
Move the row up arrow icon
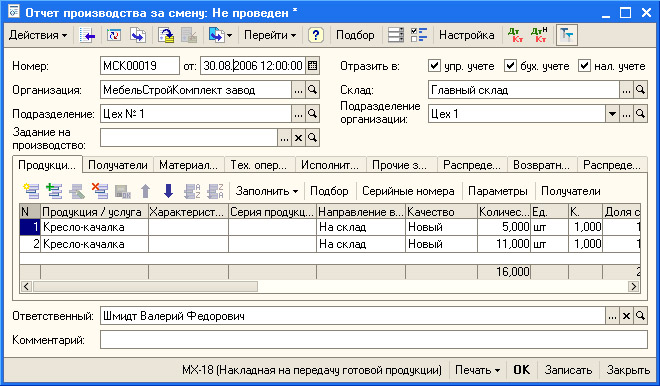click(145, 191)
